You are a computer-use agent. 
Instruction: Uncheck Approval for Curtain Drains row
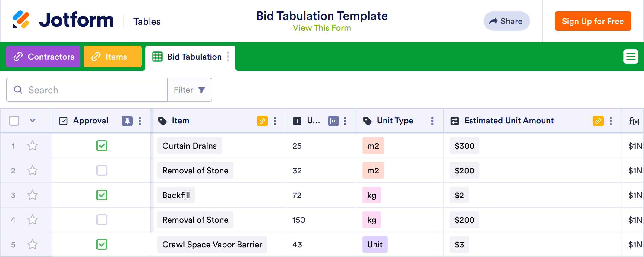tap(102, 146)
